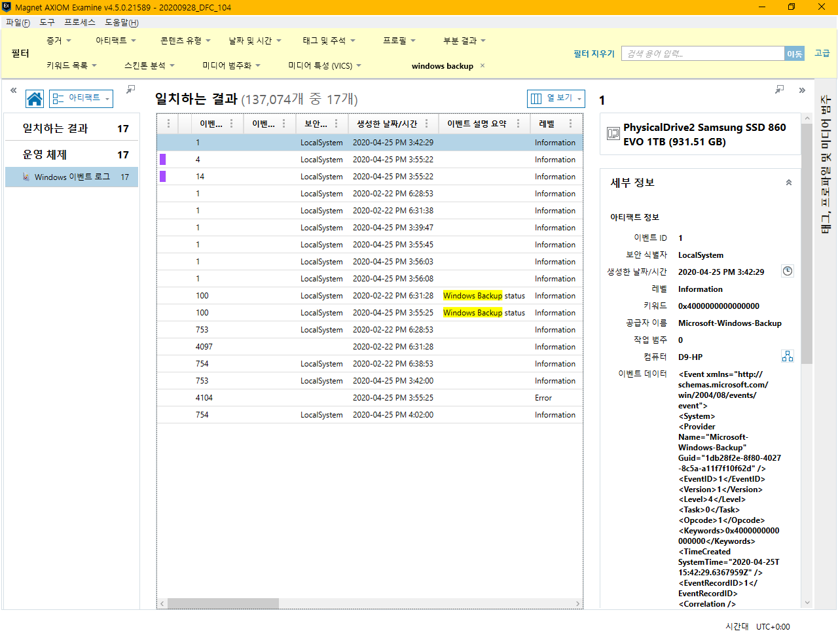Expand the 키워드 목록 filter dropdown
This screenshot has height=644, width=838.
pyautogui.click(x=71, y=65)
